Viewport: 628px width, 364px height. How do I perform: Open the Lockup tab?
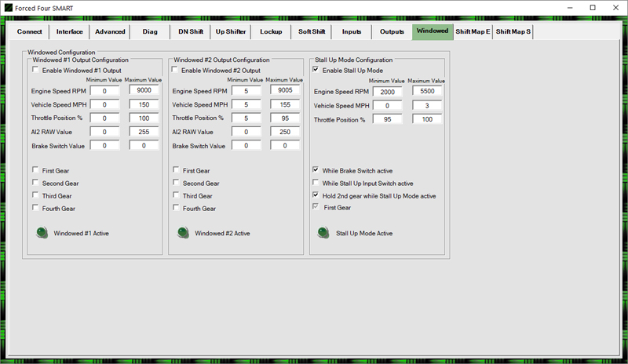(x=271, y=32)
